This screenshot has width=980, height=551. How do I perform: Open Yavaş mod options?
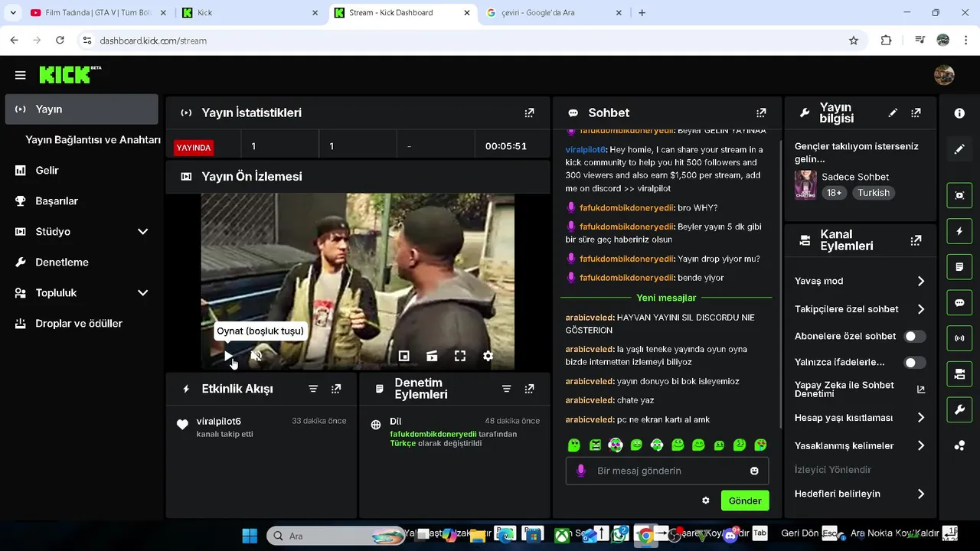860,281
